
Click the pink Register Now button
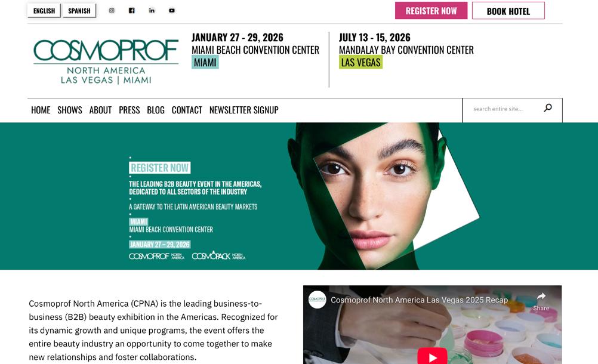coord(431,11)
